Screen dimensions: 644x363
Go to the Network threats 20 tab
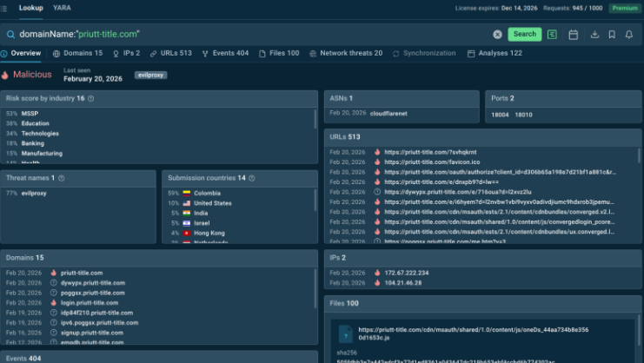click(x=345, y=53)
